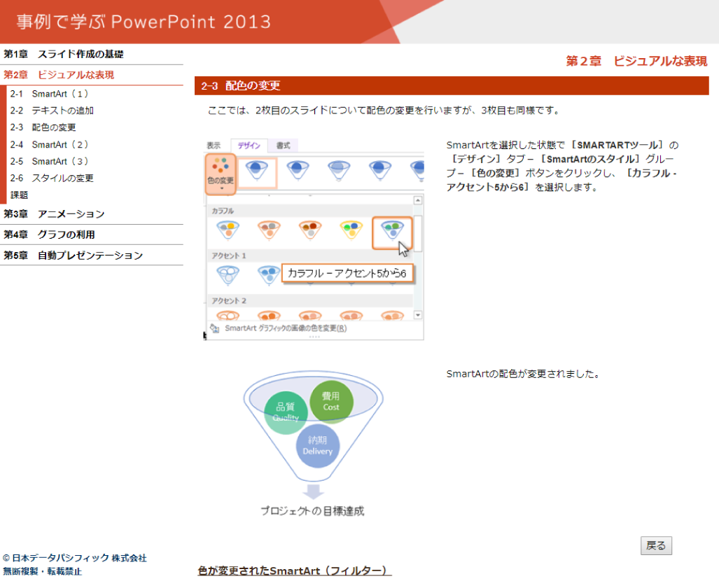
Task: Click the down arrow below the funnel
Action: point(314,491)
